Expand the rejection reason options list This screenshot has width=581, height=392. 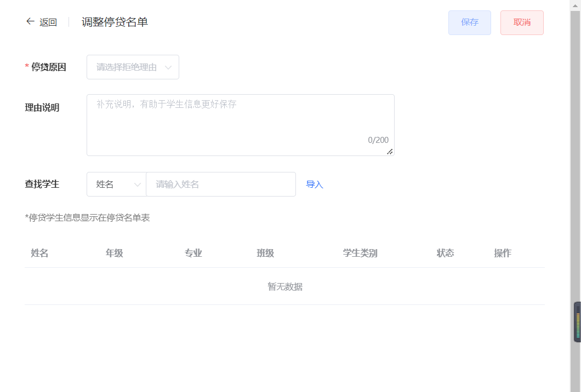click(132, 67)
